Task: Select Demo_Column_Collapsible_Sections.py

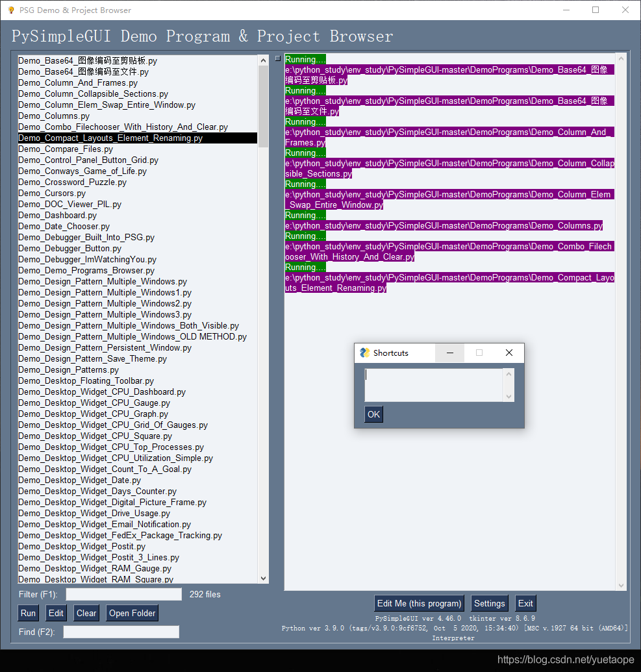Action: tap(137, 94)
